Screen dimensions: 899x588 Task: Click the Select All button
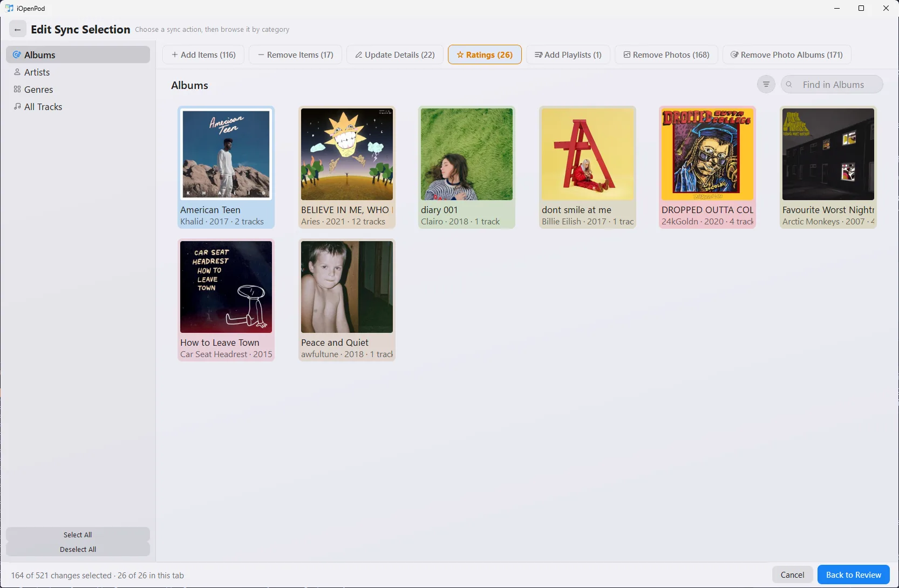[78, 535]
